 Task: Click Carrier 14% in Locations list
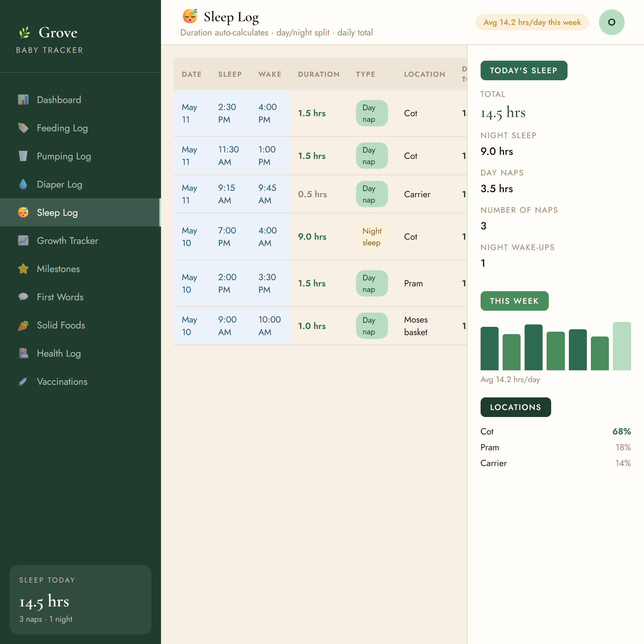point(555,463)
